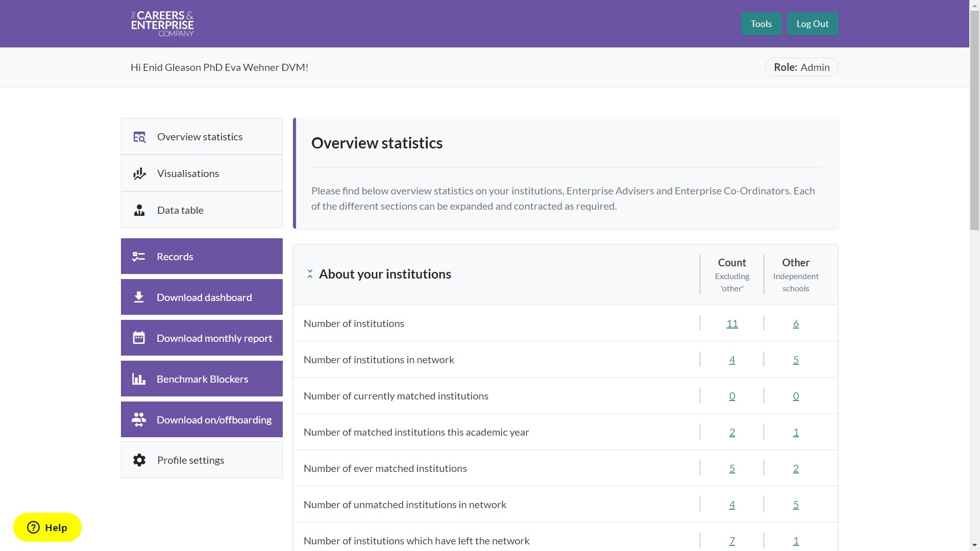This screenshot has width=980, height=551.
Task: Click the Other column header
Action: click(x=796, y=274)
